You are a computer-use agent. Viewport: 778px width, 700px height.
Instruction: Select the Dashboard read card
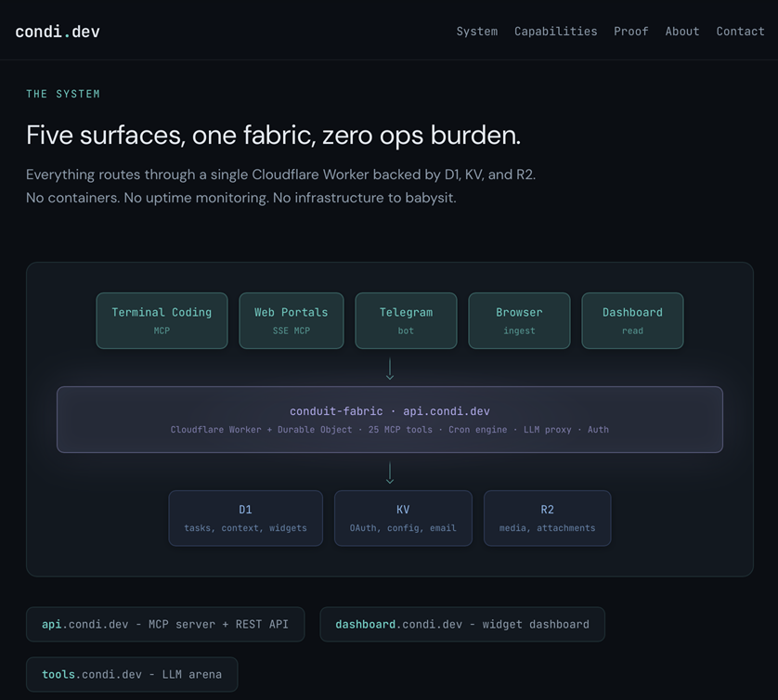tap(632, 320)
